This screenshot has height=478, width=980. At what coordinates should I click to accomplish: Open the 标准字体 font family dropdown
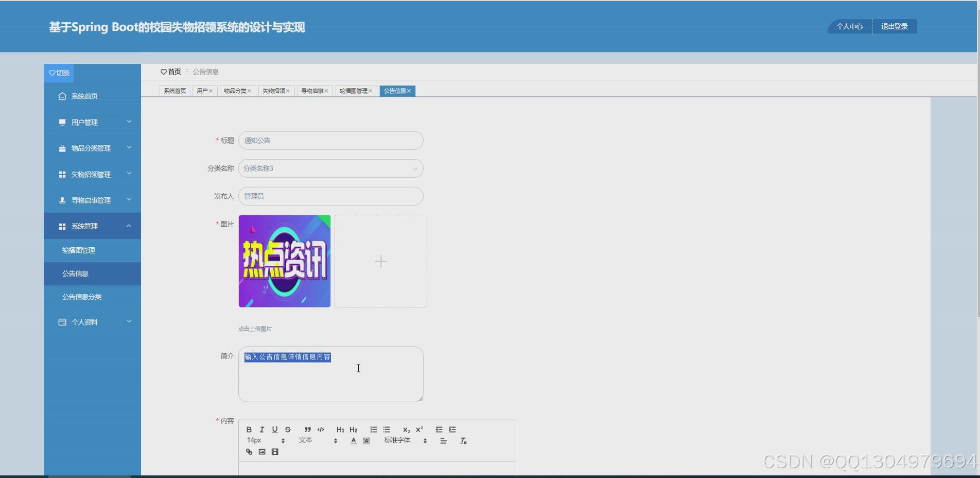click(x=398, y=440)
